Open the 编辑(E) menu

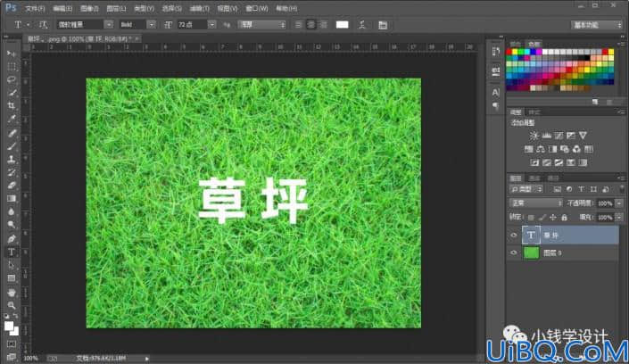(62, 8)
